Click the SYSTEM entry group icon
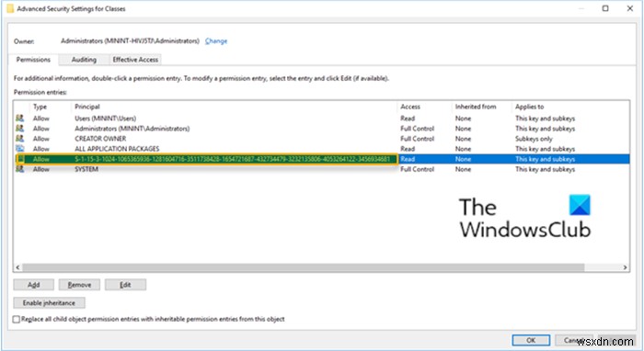 (19, 169)
